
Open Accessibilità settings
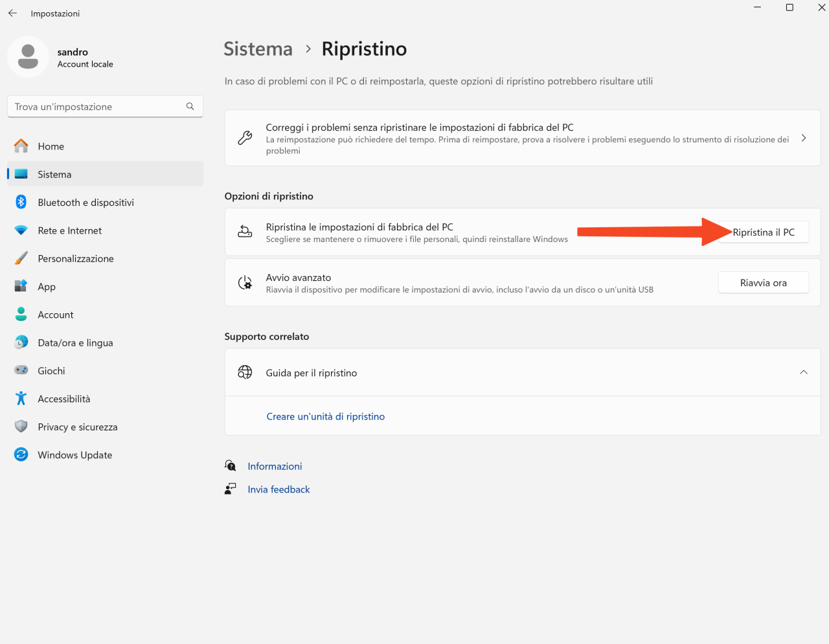105,399
